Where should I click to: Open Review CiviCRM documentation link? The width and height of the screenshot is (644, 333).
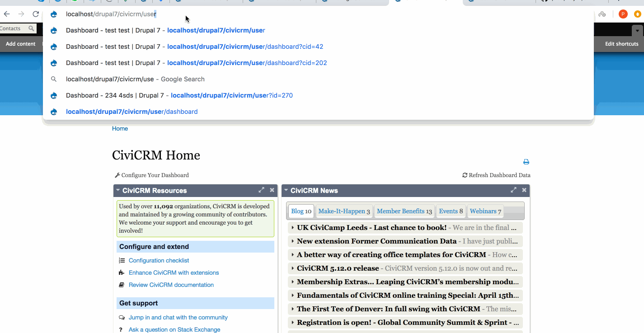pos(171,285)
